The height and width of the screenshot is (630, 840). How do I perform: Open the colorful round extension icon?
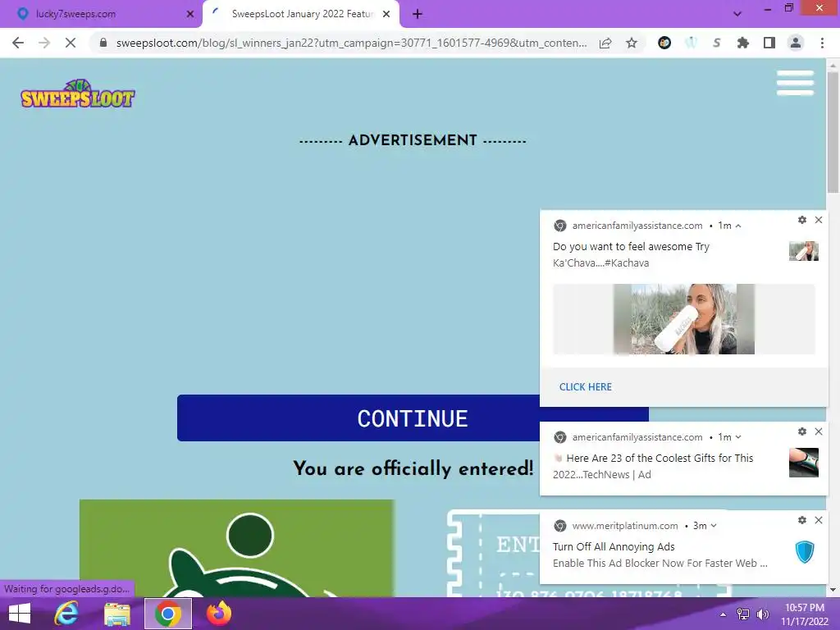(664, 43)
